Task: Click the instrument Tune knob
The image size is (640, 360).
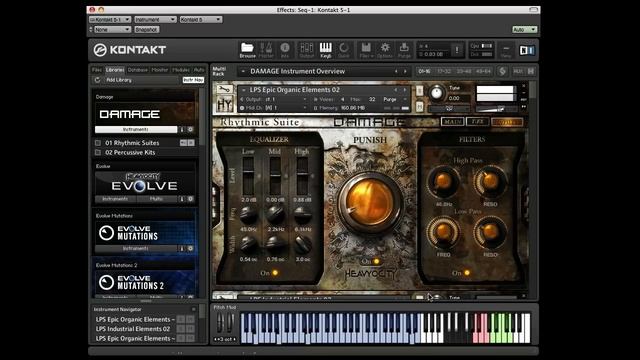Action: point(436,93)
